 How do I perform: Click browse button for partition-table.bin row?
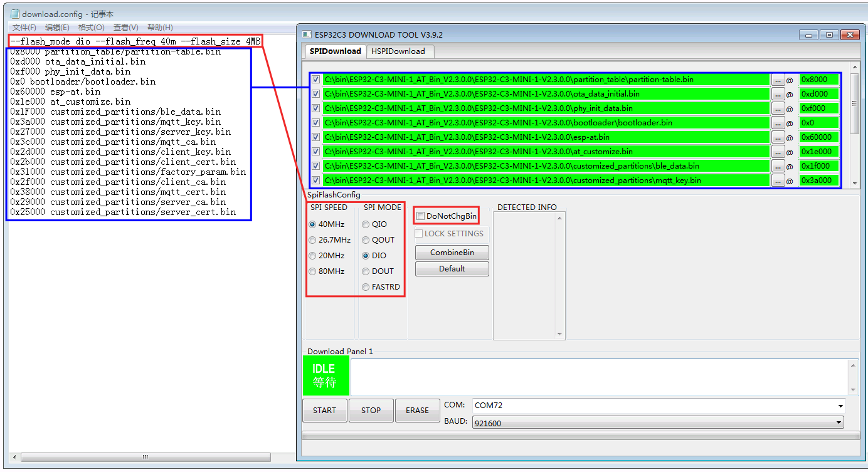pos(778,80)
